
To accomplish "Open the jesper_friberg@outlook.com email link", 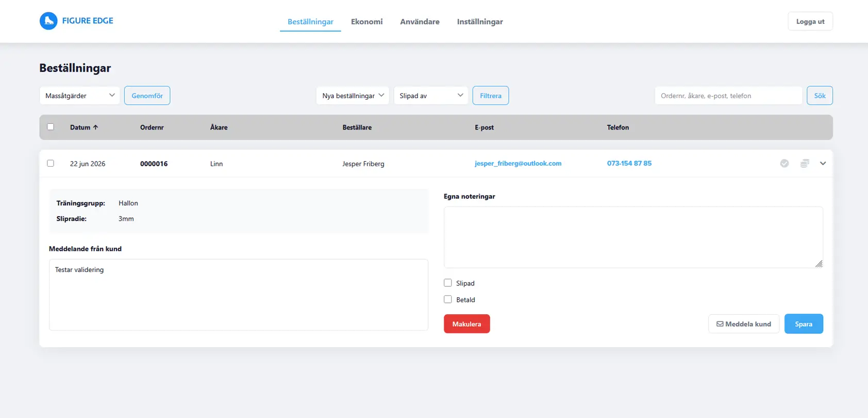I will [518, 164].
